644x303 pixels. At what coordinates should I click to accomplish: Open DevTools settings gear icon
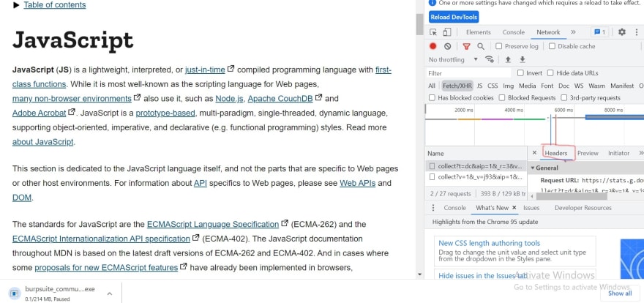622,32
